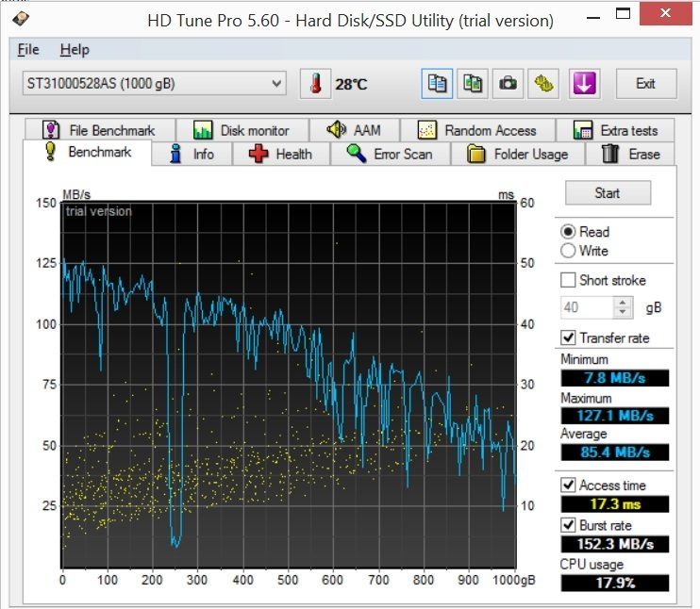Open options with the gears icon
The height and width of the screenshot is (609, 700).
click(543, 83)
